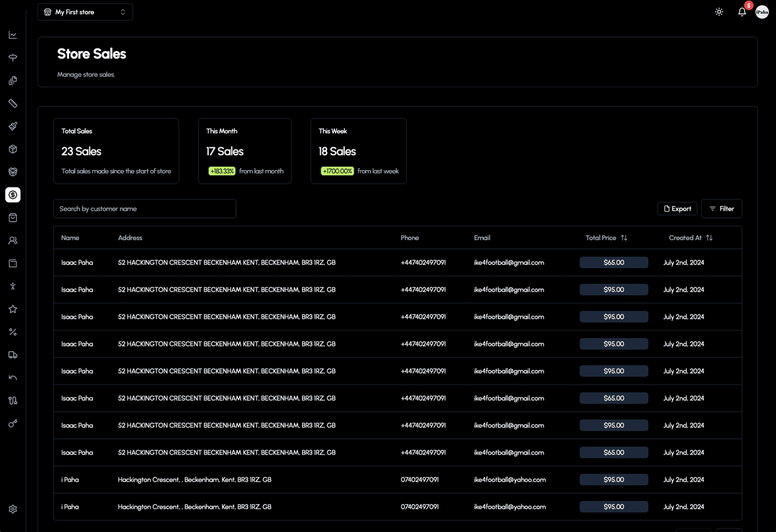Select the paintbrush icon in the sidebar
This screenshot has width=776, height=532.
point(13,126)
